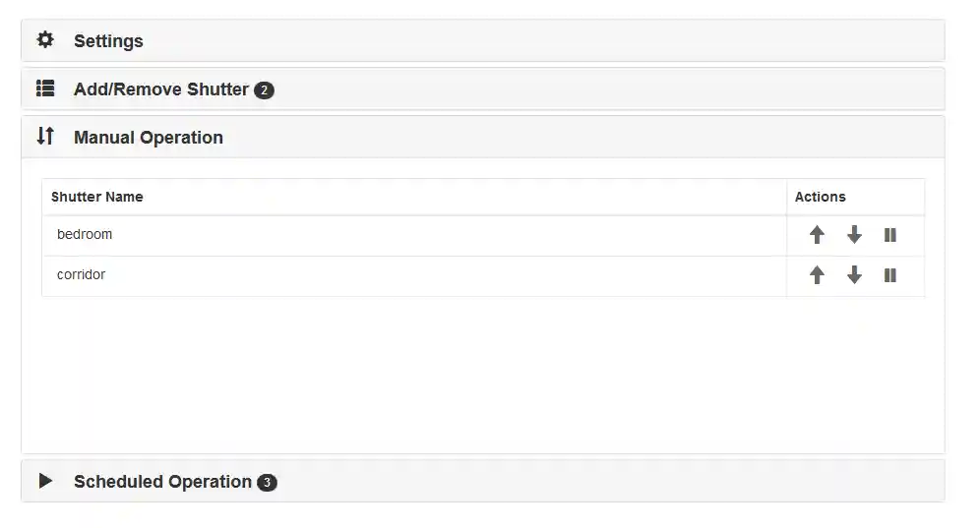This screenshot has width=980, height=528.
Task: Raise the bedroom shutter with up arrow
Action: [x=817, y=235]
